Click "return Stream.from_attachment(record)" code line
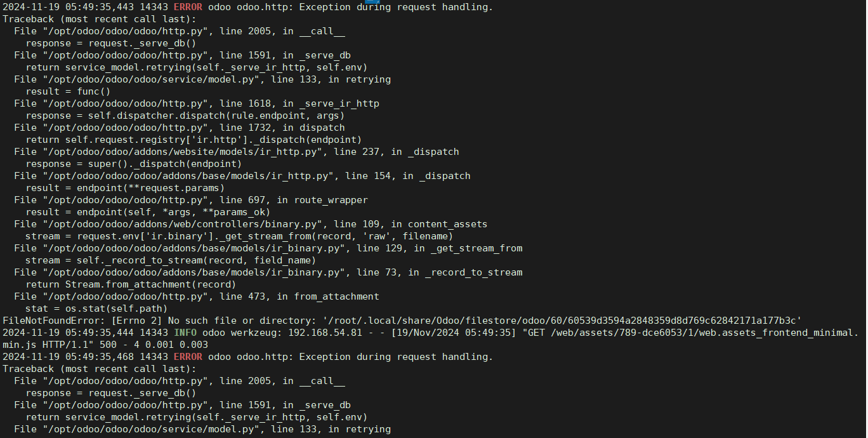Screen dimensions: 868x438 point(131,284)
